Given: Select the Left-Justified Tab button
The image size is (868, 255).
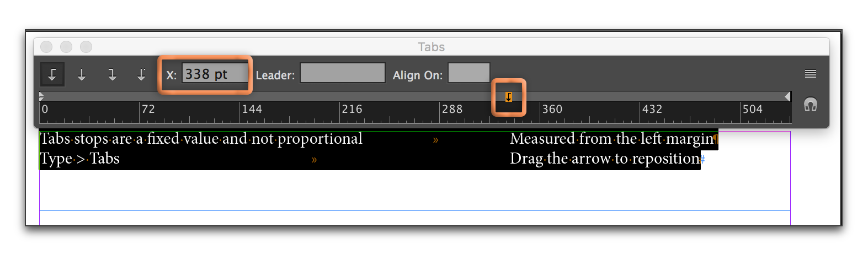Looking at the screenshot, I should click(52, 74).
